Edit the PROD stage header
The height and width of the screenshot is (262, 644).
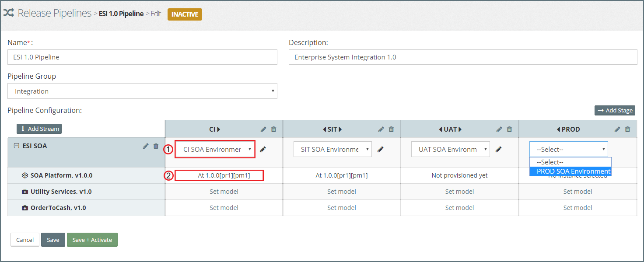617,129
